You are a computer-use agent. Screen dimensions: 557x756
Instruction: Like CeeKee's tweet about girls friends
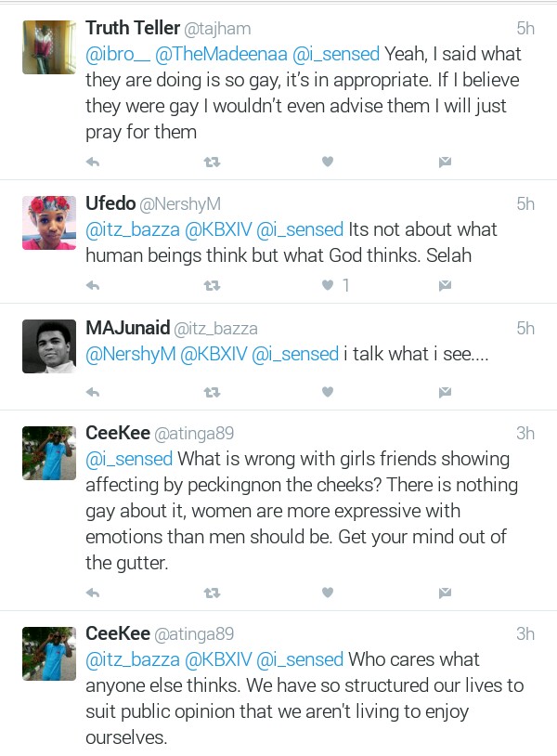pos(328,593)
